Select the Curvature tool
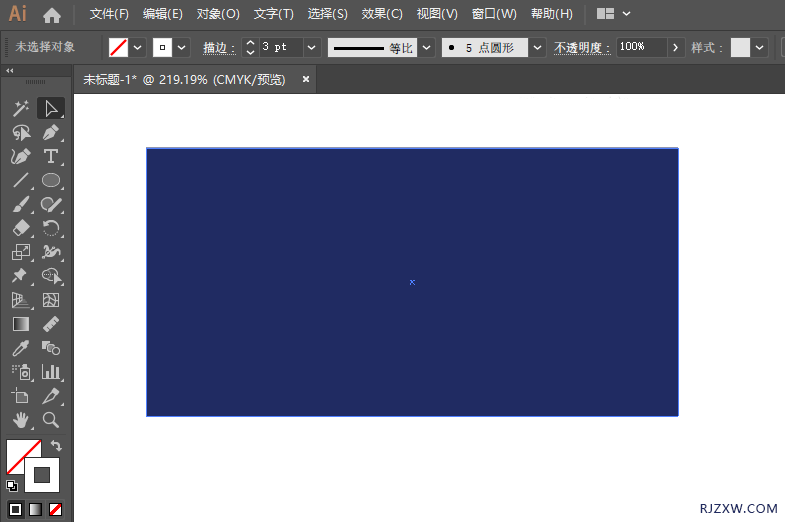 [21, 157]
